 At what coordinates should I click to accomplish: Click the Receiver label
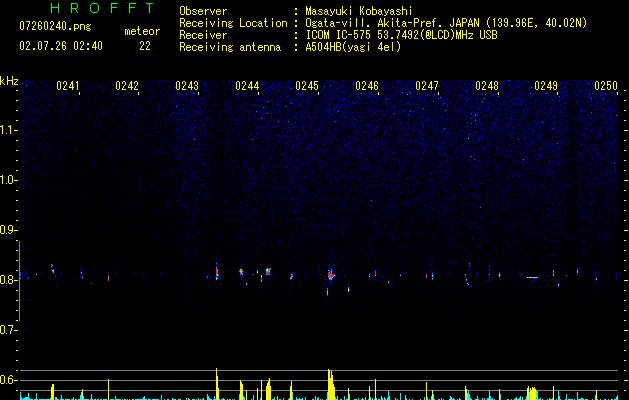[x=203, y=35]
